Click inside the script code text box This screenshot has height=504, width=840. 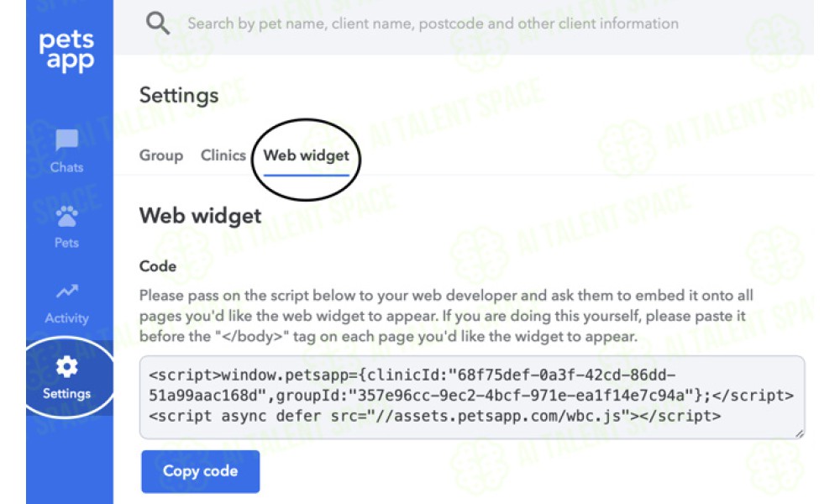[472, 396]
